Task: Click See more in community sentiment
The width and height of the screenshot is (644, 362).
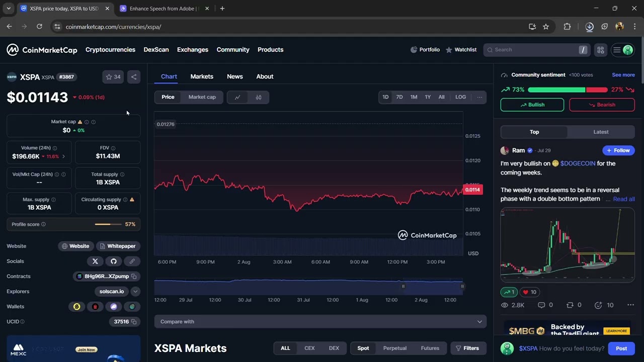Action: [x=623, y=75]
